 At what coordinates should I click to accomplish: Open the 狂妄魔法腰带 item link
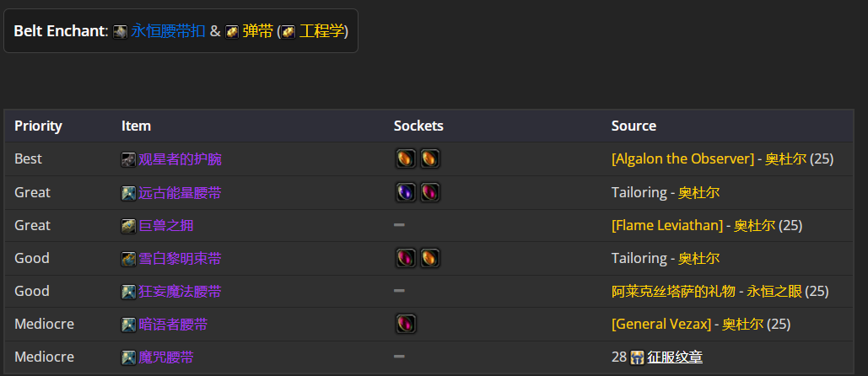pyautogui.click(x=180, y=292)
